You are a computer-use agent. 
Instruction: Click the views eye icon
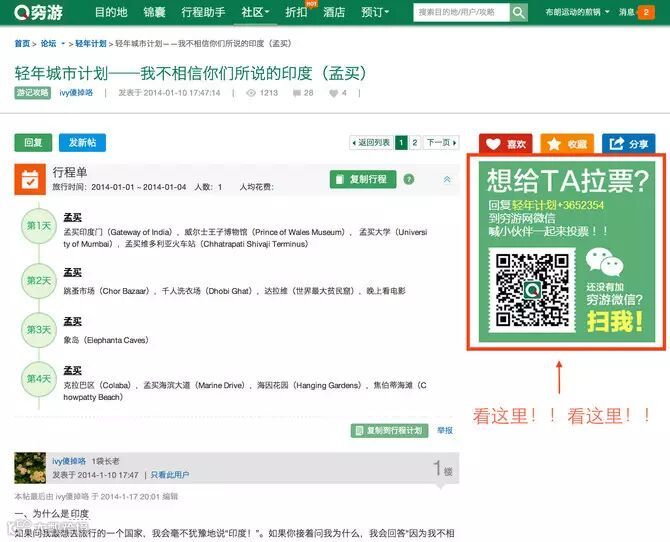(251, 93)
